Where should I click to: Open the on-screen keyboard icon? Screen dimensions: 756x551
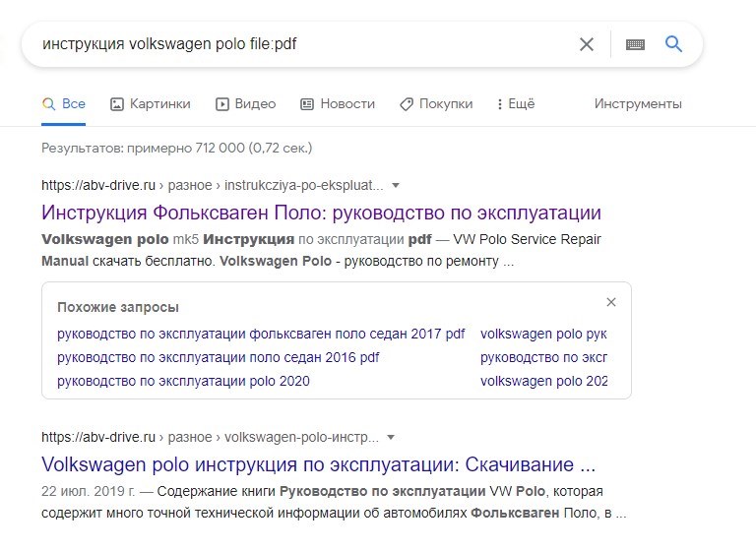click(635, 45)
